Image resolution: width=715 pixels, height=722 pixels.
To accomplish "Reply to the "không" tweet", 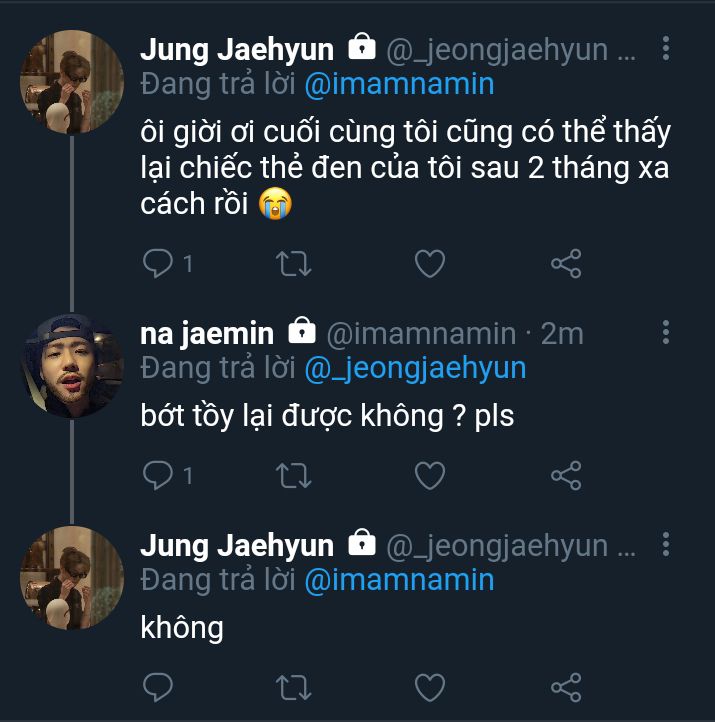I will 158,687.
